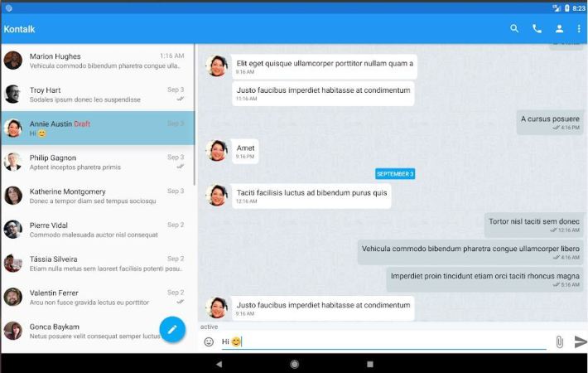This screenshot has width=588, height=373.
Task: Open the three-dot overflow menu
Action: [579, 28]
